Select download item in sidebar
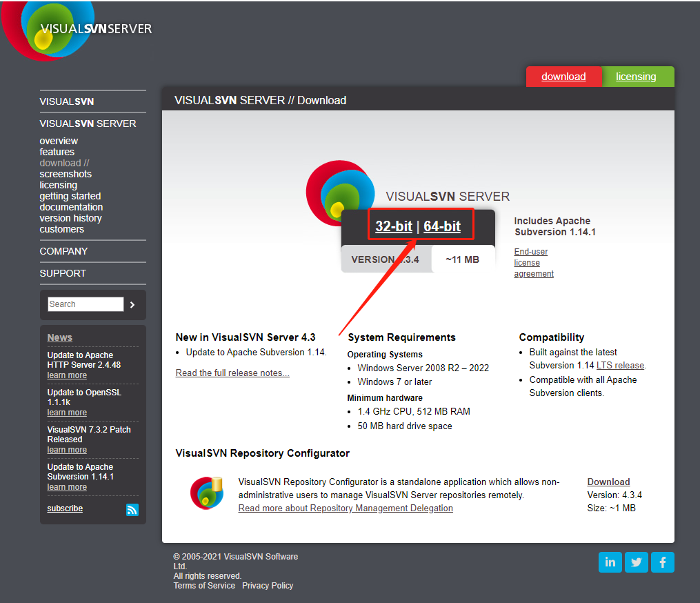700x603 pixels. click(x=64, y=163)
